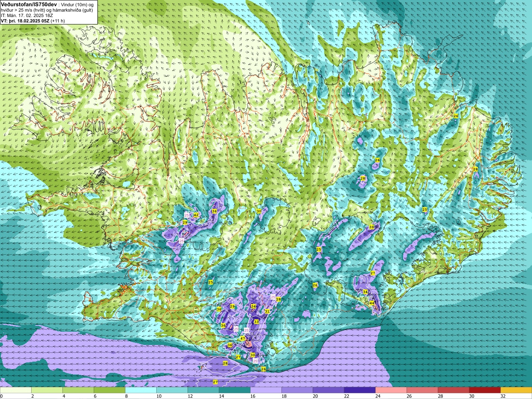
Task: Click the orange legend swatch above 32 m/s
Action: 516,390
